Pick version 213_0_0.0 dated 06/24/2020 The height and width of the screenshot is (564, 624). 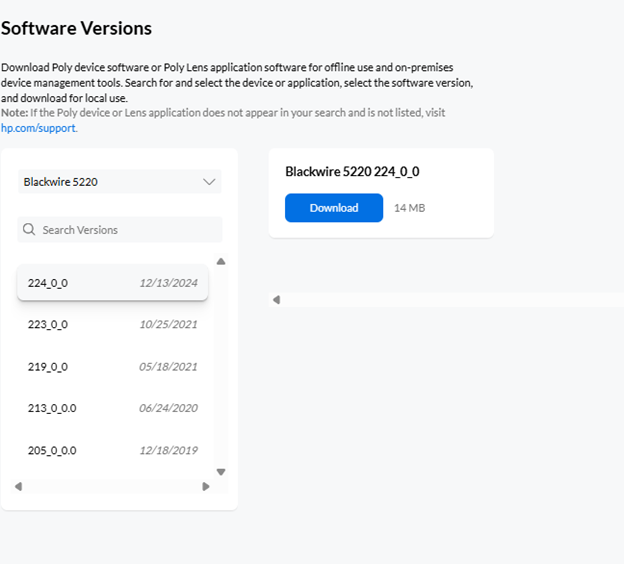(112, 408)
